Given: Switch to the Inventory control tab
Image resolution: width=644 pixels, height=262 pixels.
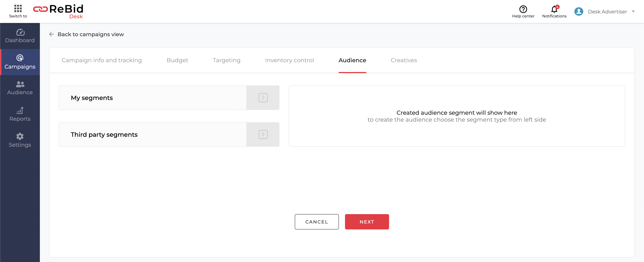Looking at the screenshot, I should tap(289, 60).
